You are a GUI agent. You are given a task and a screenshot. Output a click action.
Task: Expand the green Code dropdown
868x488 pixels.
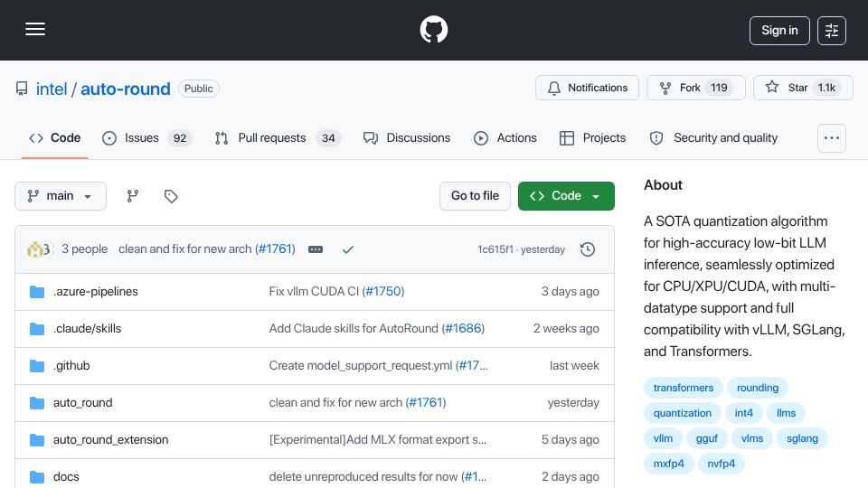[566, 196]
